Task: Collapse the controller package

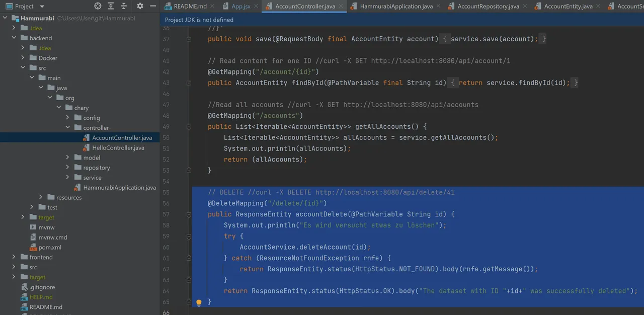Action: point(68,128)
